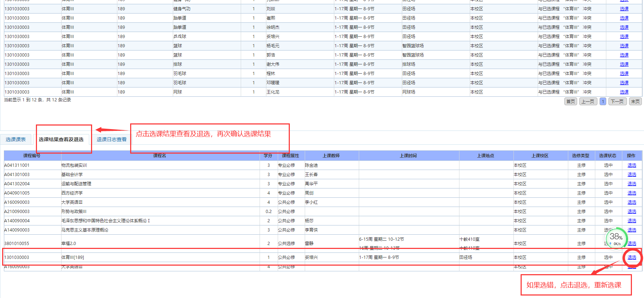Viewport: 644px width, 298px height.
Task: Click the 学分 column header
Action: (x=268, y=156)
